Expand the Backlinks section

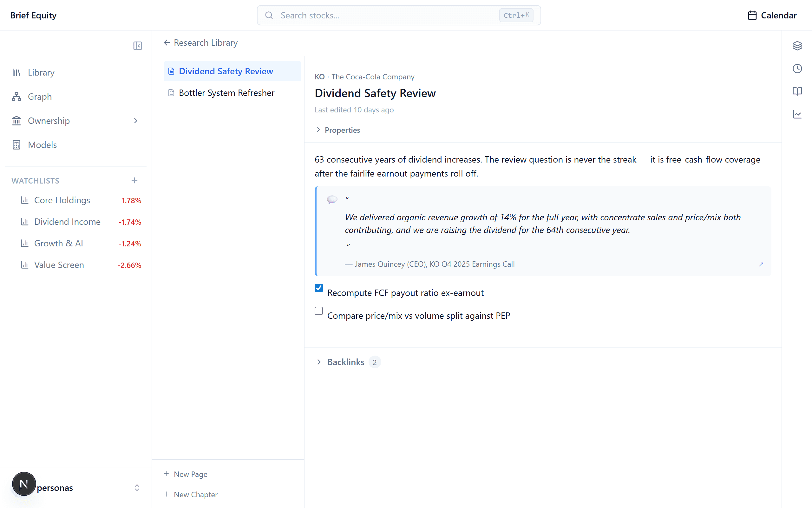pyautogui.click(x=348, y=362)
